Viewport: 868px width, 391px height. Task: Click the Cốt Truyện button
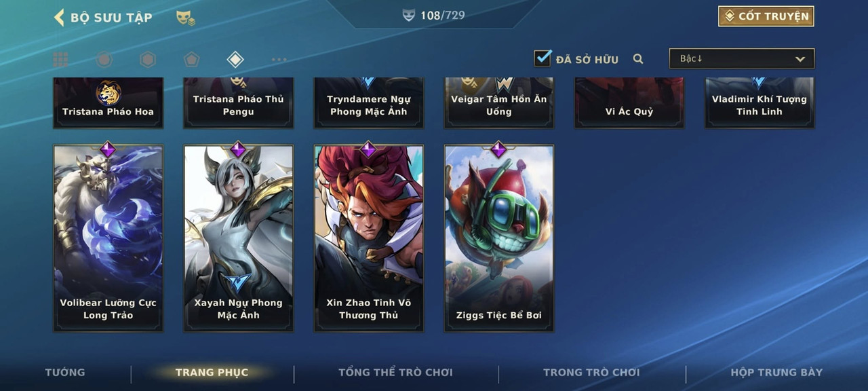click(766, 16)
